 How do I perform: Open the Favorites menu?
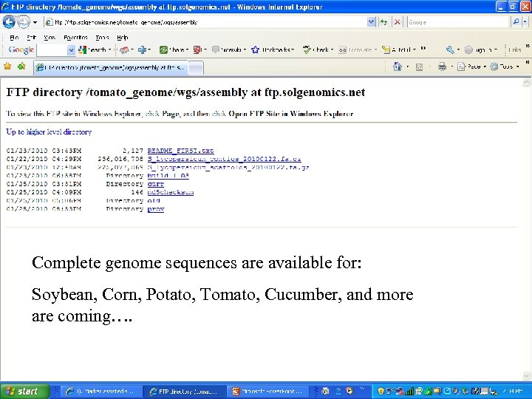pos(75,38)
